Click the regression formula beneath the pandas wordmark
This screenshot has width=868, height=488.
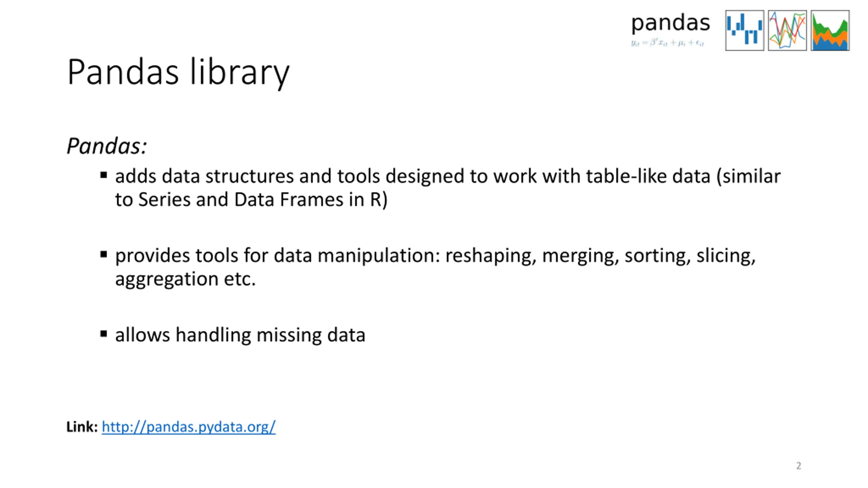668,43
